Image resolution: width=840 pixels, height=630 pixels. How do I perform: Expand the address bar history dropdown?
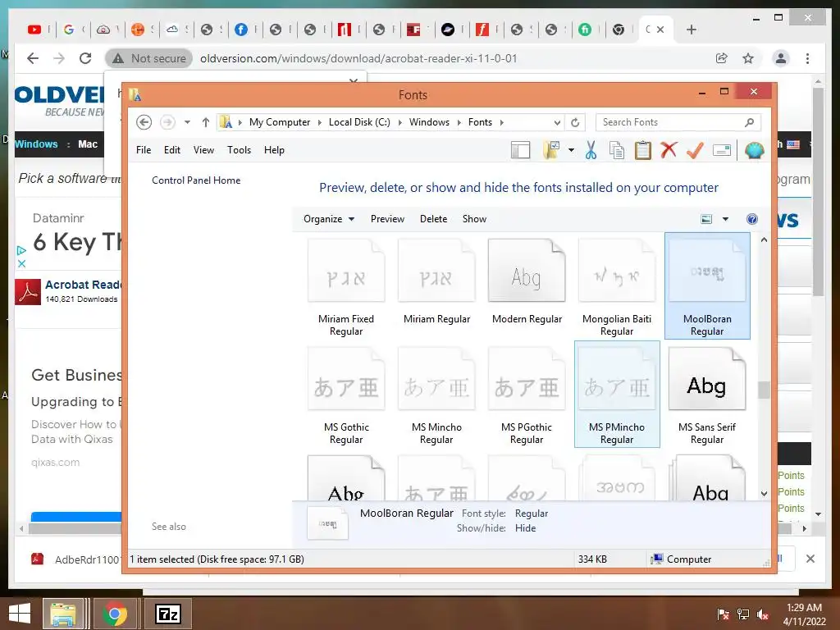pyautogui.click(x=557, y=122)
